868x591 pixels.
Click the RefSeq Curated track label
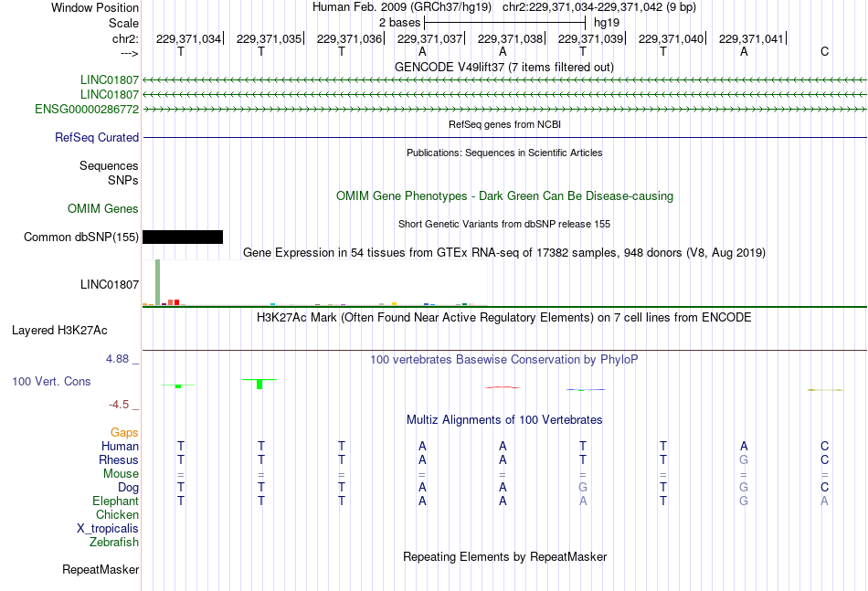(x=97, y=137)
